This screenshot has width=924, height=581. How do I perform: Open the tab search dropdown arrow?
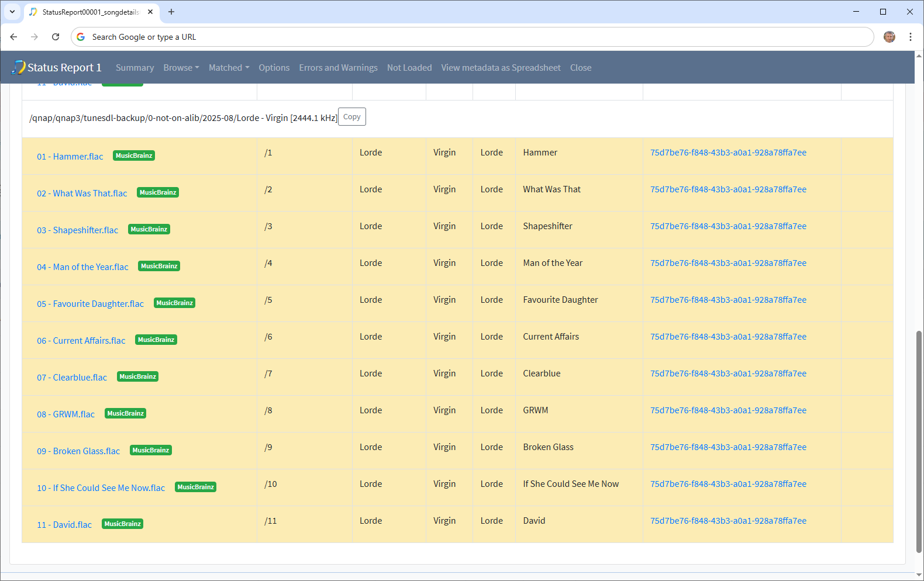pos(12,12)
